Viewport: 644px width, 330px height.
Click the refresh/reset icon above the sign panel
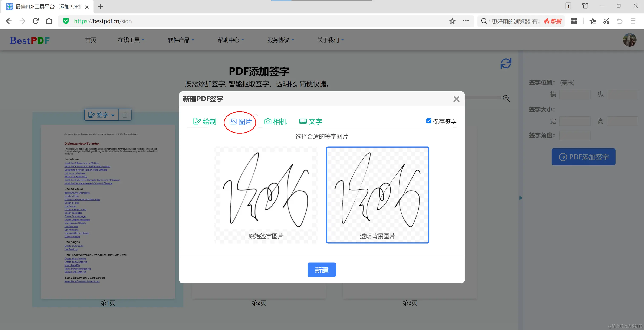(x=506, y=63)
